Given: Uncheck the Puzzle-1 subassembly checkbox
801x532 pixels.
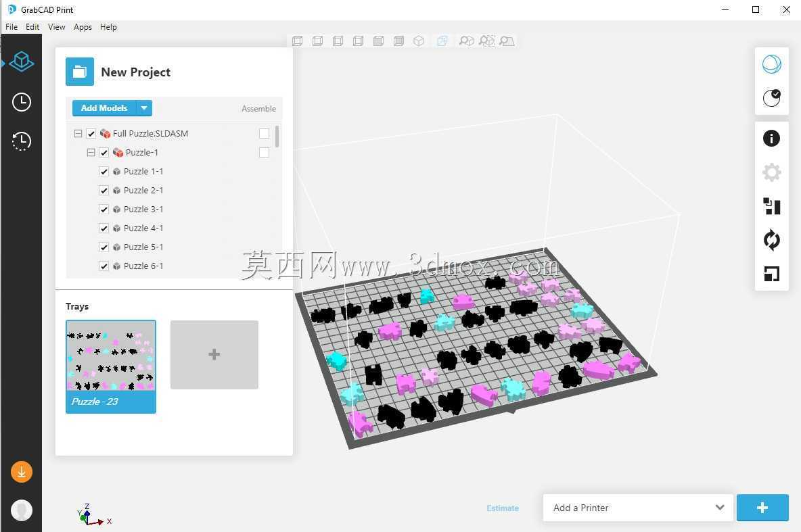Looking at the screenshot, I should point(104,153).
